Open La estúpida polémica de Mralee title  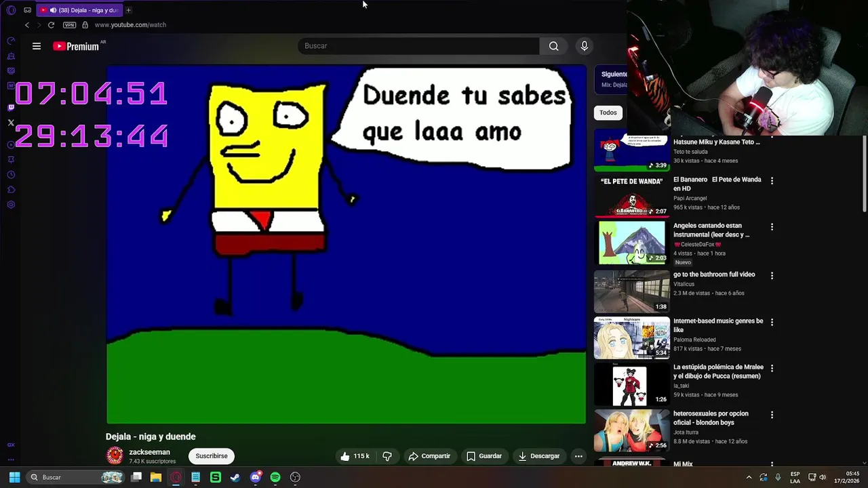[x=718, y=371]
